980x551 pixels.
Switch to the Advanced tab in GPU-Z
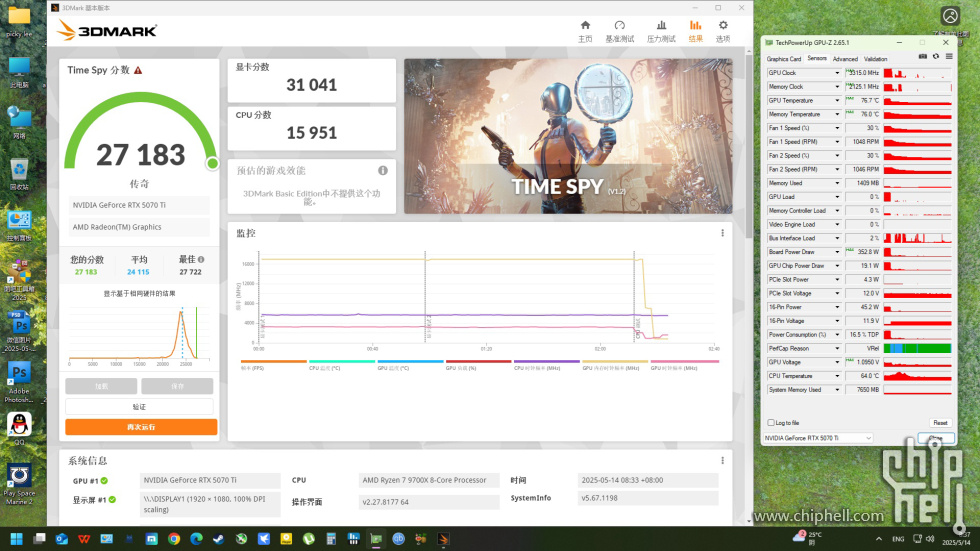tap(845, 59)
